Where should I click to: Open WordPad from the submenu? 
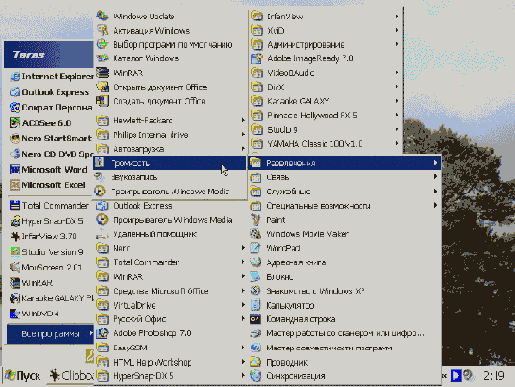pos(345,248)
